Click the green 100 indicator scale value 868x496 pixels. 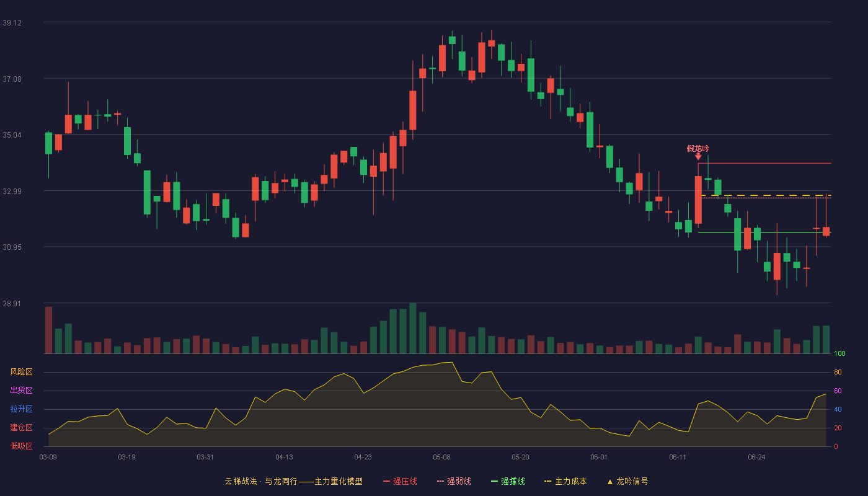[x=839, y=354]
